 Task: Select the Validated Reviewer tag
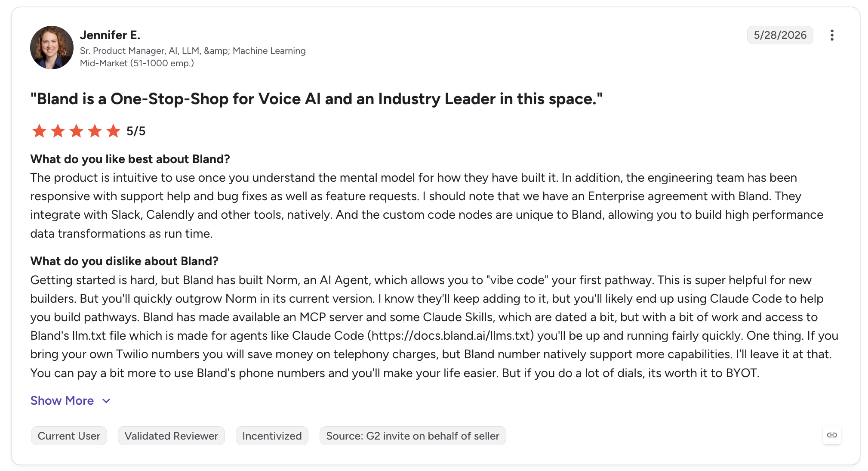click(171, 436)
